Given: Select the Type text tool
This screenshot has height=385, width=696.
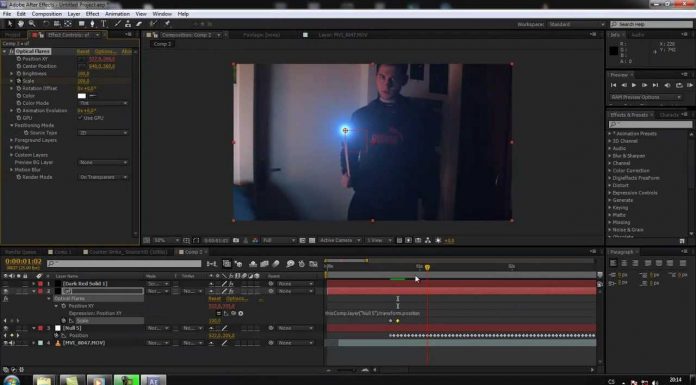Looking at the screenshot, I should [x=103, y=24].
